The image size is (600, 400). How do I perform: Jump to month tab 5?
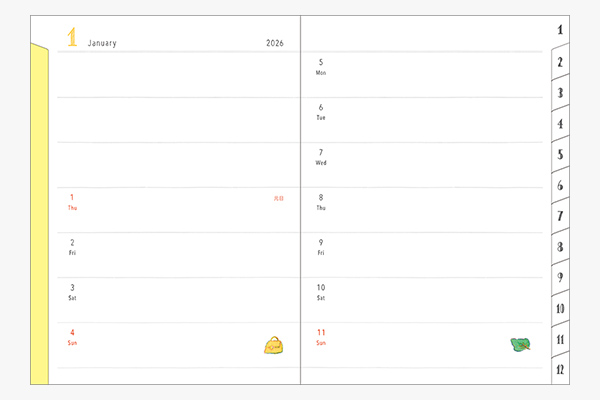coord(560,155)
